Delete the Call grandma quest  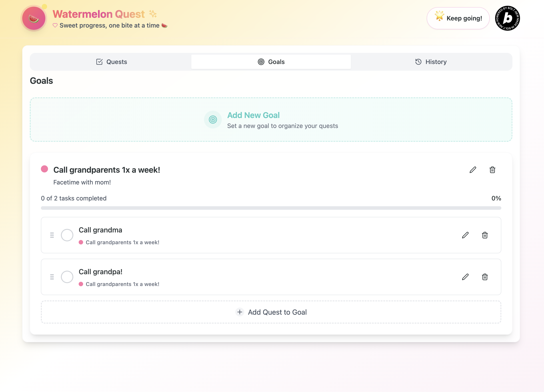point(484,235)
